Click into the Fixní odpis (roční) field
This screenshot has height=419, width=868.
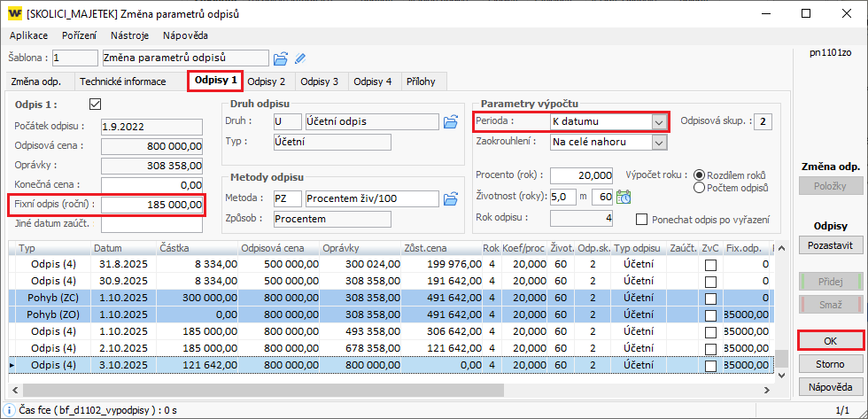click(x=152, y=206)
